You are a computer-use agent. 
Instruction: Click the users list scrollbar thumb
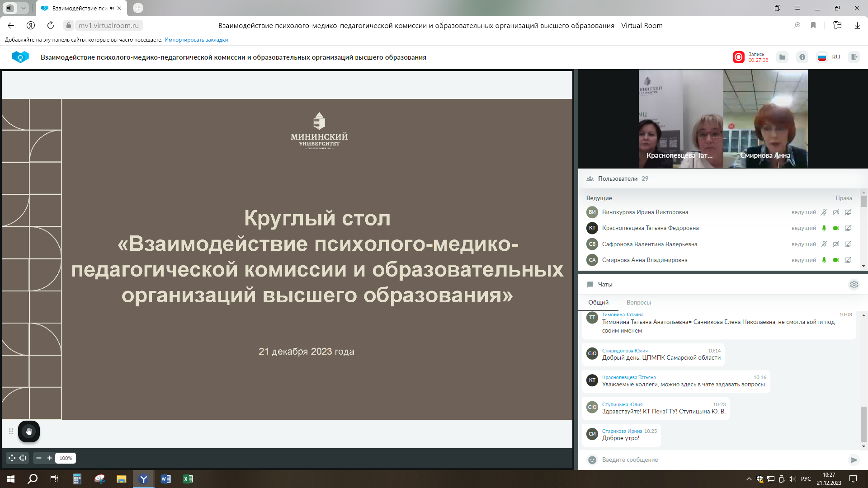point(863,202)
